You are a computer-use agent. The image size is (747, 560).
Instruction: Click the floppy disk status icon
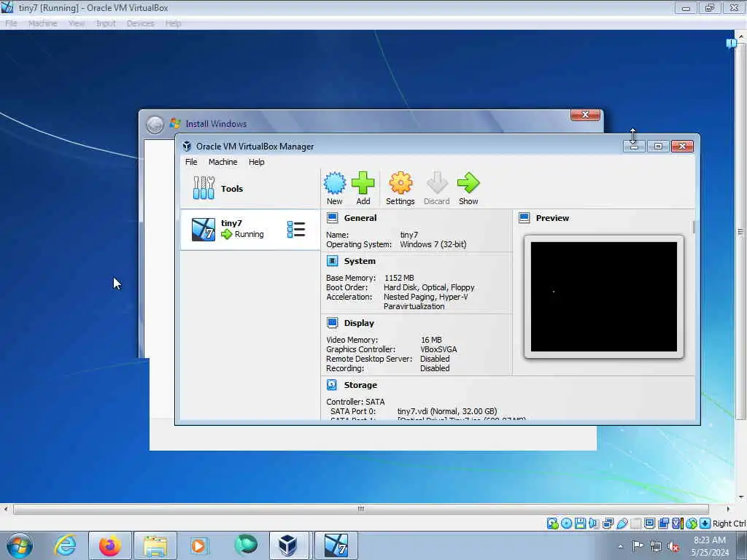[580, 524]
